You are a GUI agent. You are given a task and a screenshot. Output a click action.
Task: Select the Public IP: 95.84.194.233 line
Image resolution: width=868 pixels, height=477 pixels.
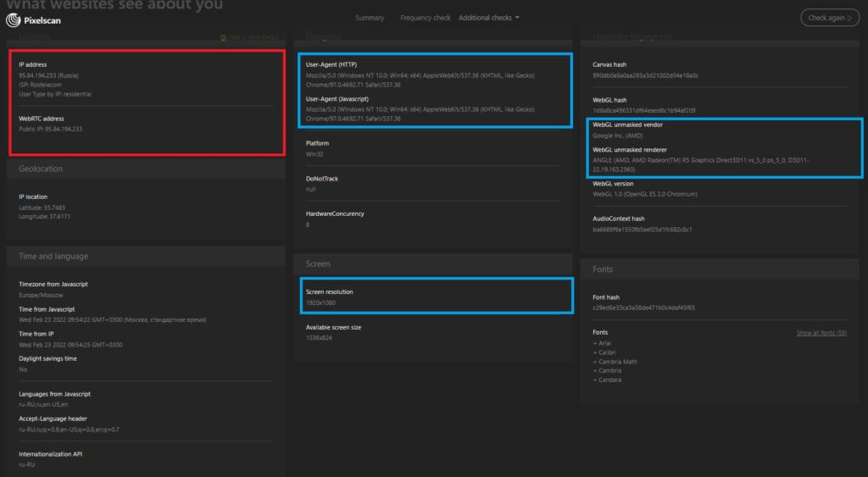click(50, 129)
